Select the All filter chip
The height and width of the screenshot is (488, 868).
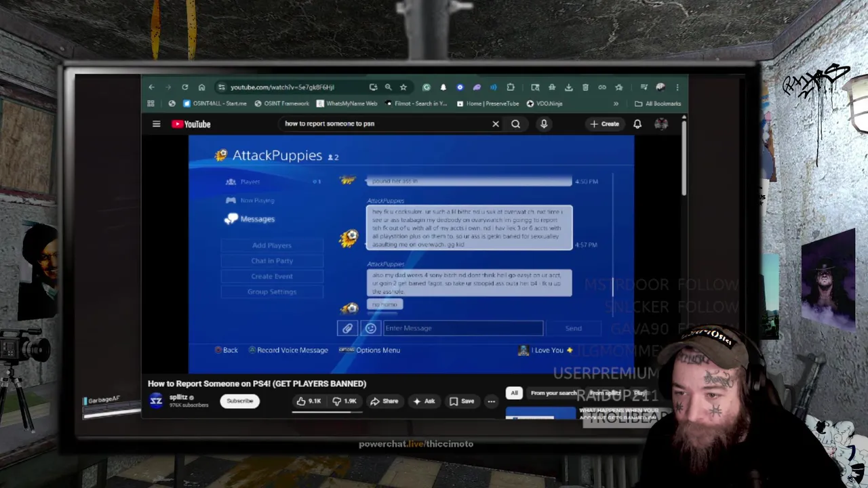514,393
